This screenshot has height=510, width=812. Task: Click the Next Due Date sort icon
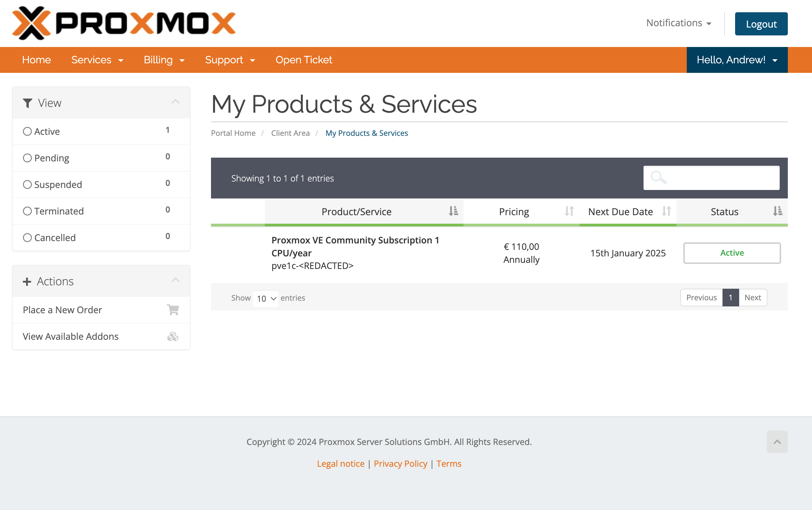tap(666, 211)
